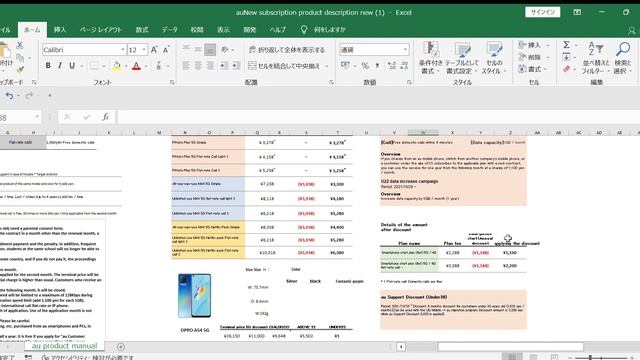The image size is (640, 360).
Task: Open Conditional Formatting (条件付き書式)
Action: (431, 58)
